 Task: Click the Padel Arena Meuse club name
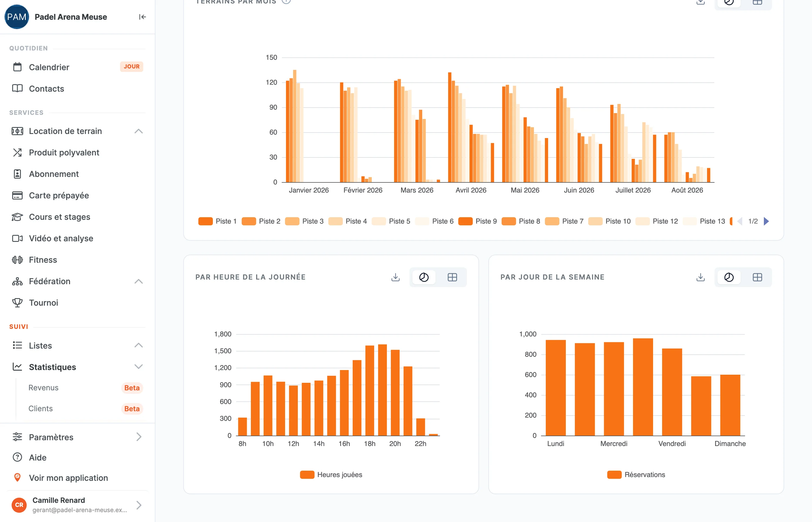tap(71, 17)
